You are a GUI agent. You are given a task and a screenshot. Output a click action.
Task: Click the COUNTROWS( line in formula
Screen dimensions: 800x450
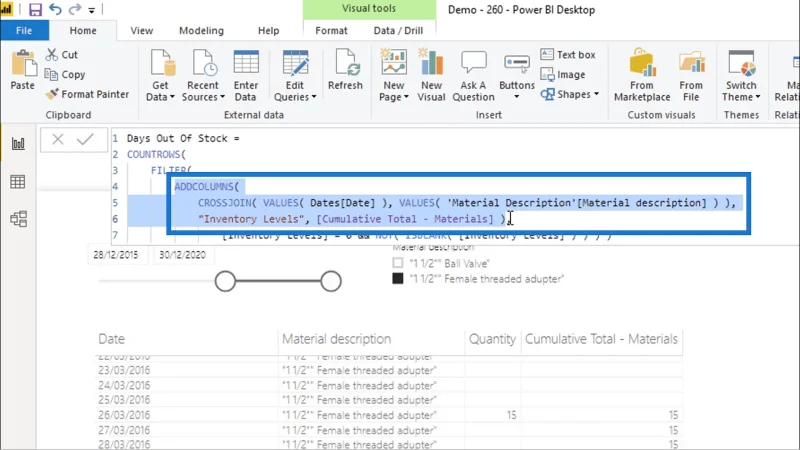point(156,154)
